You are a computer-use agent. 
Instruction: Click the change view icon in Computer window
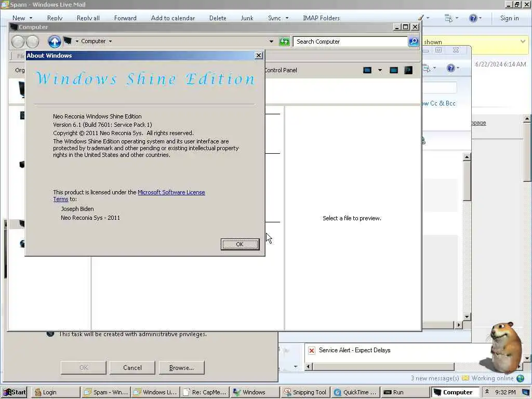click(x=367, y=70)
